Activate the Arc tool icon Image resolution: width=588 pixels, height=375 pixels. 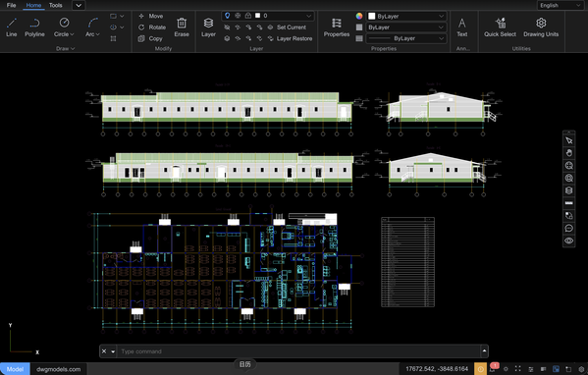(92, 23)
